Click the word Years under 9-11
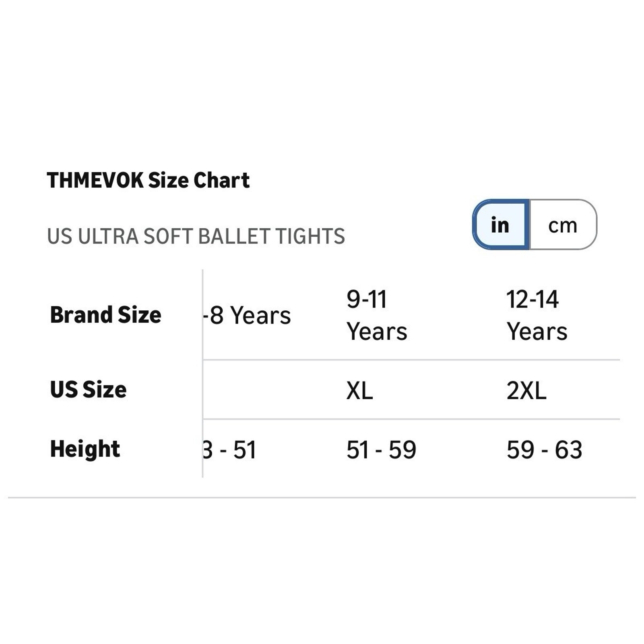This screenshot has height=644, width=644. [x=377, y=332]
